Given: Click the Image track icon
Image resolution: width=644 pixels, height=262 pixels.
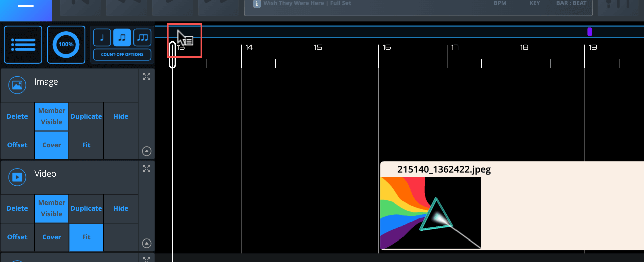Looking at the screenshot, I should 17,85.
